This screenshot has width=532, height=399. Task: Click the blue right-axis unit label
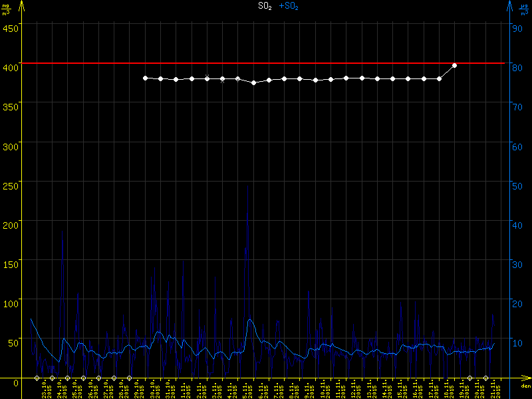(525, 8)
